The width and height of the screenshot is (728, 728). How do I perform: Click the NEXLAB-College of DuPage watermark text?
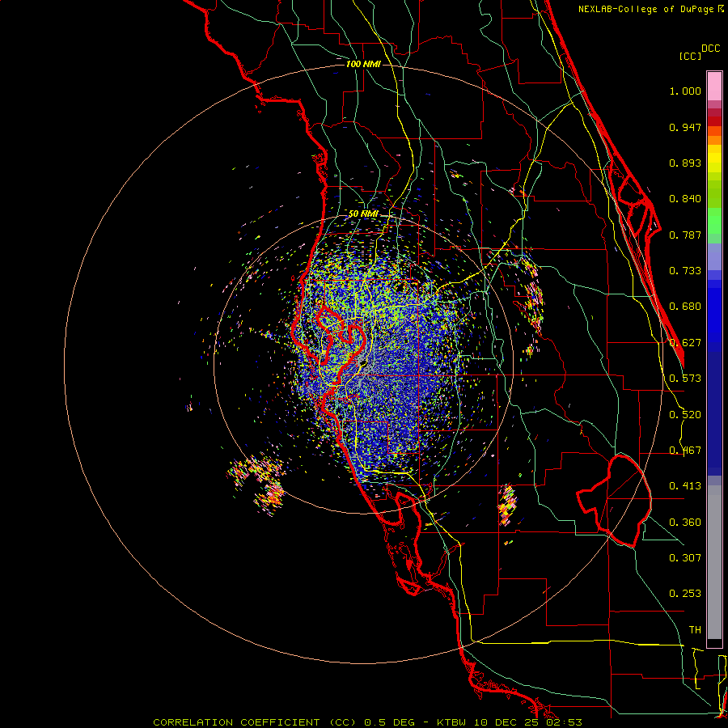651,9
